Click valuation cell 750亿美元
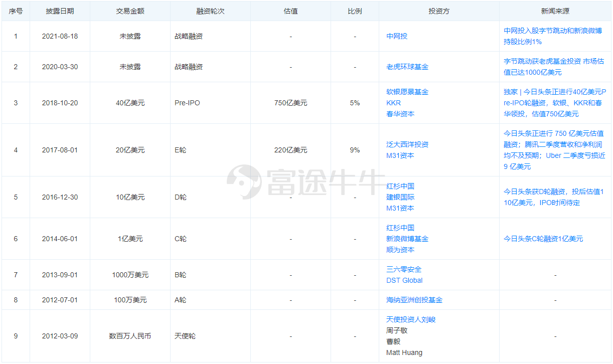Viewport: 613px width, 364px height. click(290, 103)
